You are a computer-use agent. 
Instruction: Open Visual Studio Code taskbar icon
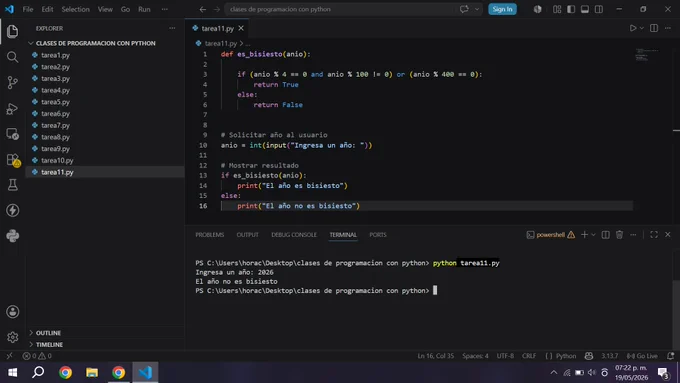pos(145,373)
